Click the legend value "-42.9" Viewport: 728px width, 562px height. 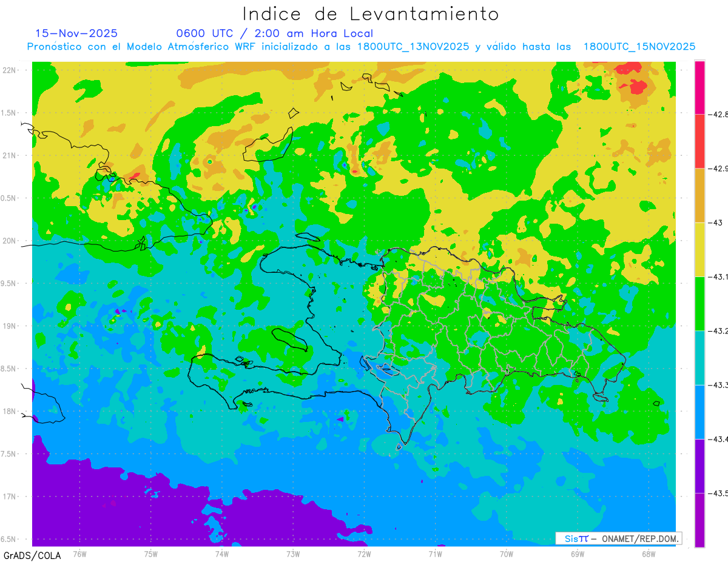tap(718, 169)
